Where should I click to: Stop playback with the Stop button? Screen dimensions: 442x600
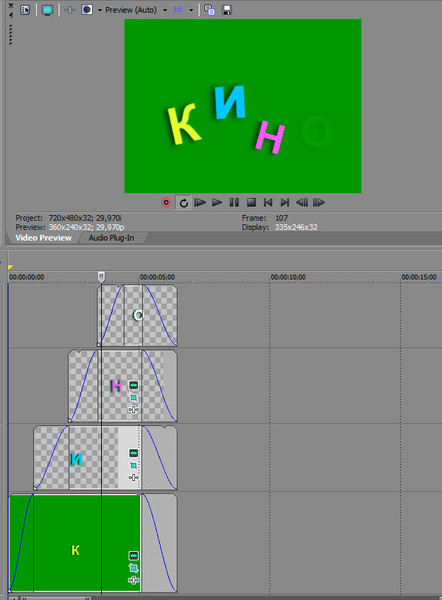251,202
